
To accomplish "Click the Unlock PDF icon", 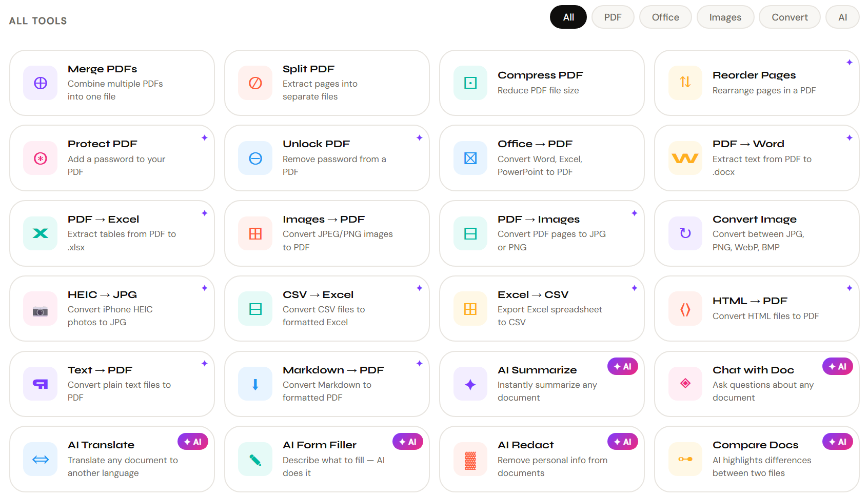I will click(255, 158).
